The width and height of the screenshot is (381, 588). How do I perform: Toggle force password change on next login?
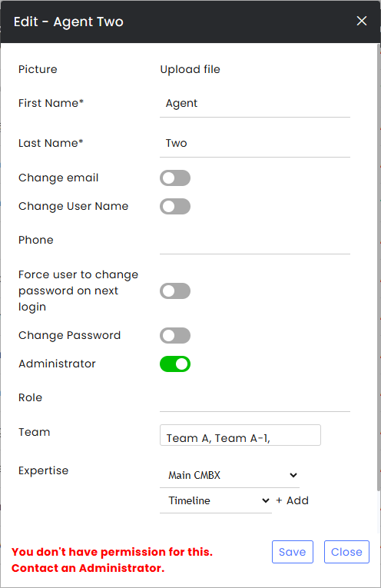[x=175, y=291]
